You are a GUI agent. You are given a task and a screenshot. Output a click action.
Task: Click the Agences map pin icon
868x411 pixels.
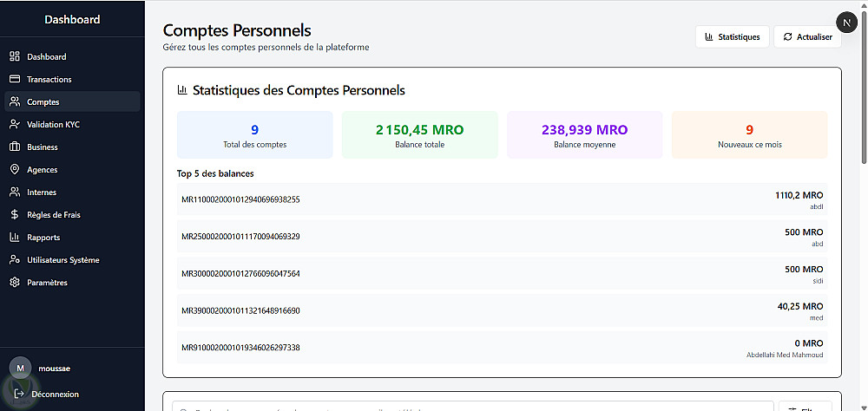[15, 170]
